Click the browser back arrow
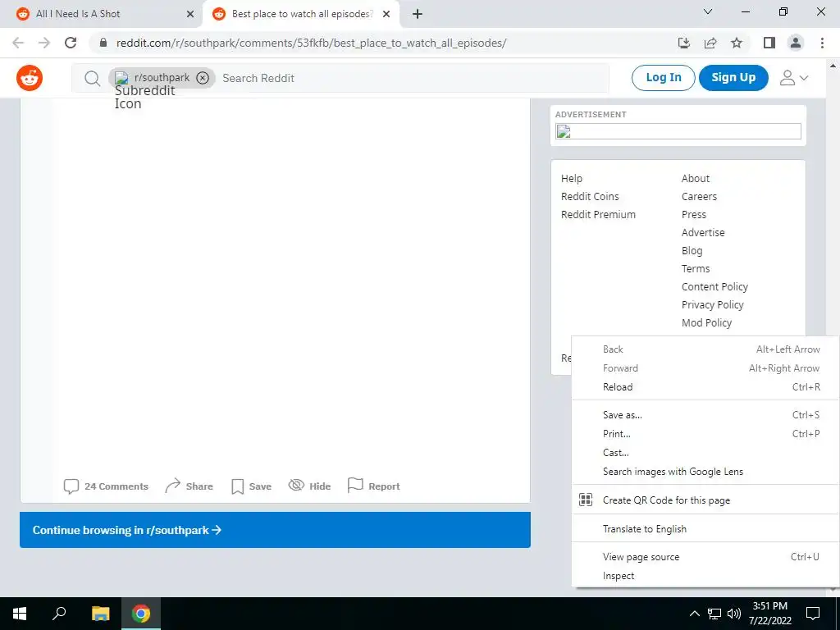840x630 pixels. click(18, 43)
